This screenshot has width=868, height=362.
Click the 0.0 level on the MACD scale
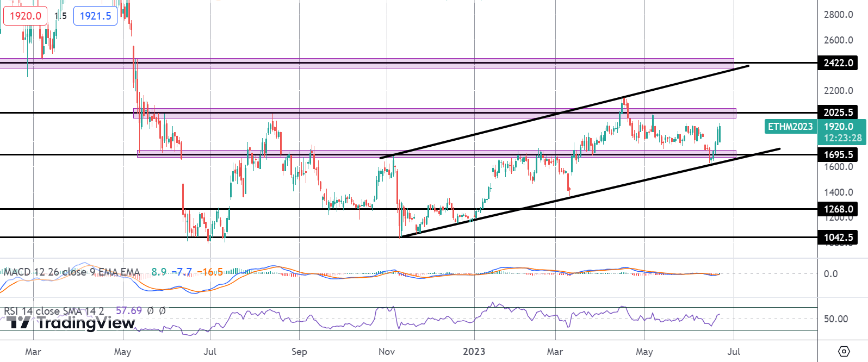tap(830, 274)
